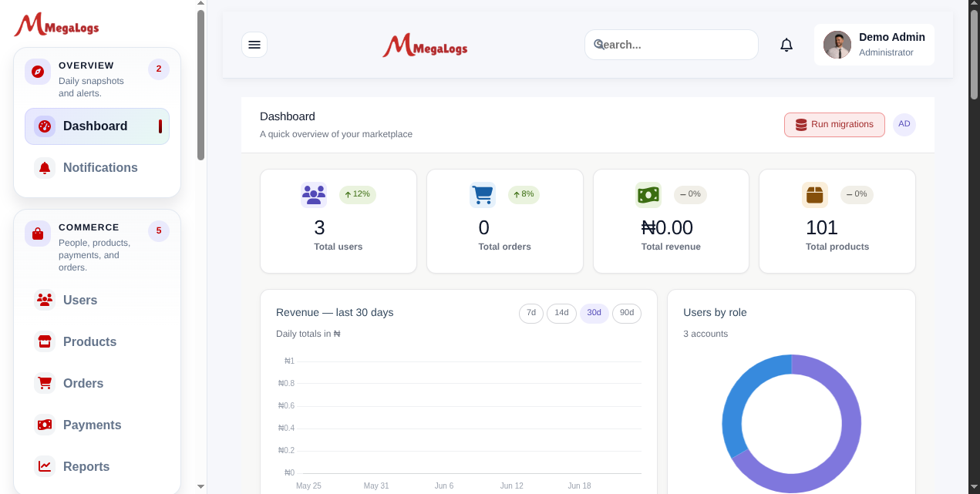Click the page vertical scrollbar
980x494 pixels.
[x=974, y=54]
